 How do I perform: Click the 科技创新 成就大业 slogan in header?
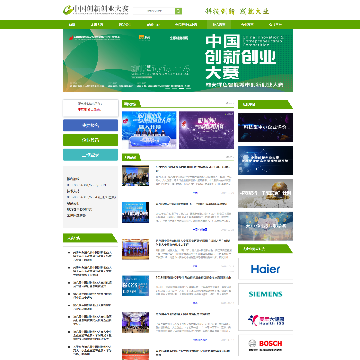237,11
